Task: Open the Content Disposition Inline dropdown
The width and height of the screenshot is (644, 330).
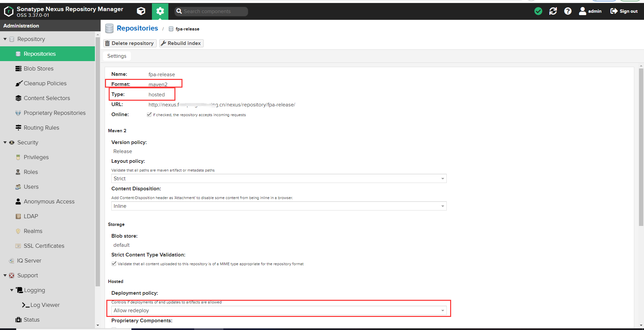Action: [279, 206]
